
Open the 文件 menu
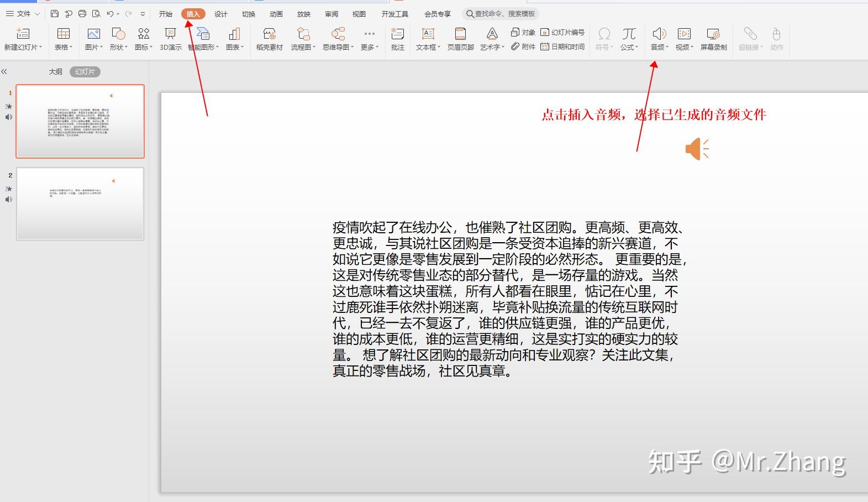pos(23,14)
